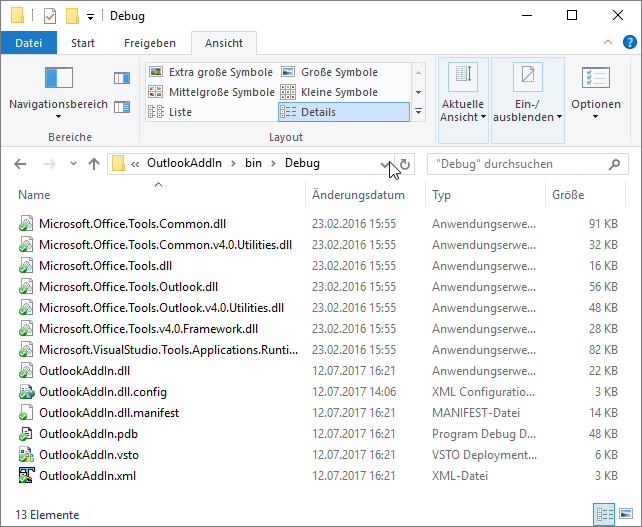Click OutlookAddIn in the address path
Viewport: 642px width, 527px height.
(184, 163)
